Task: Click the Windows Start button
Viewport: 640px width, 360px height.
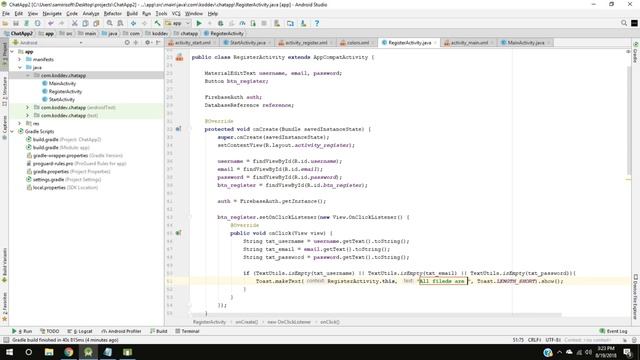Action: tap(9, 352)
